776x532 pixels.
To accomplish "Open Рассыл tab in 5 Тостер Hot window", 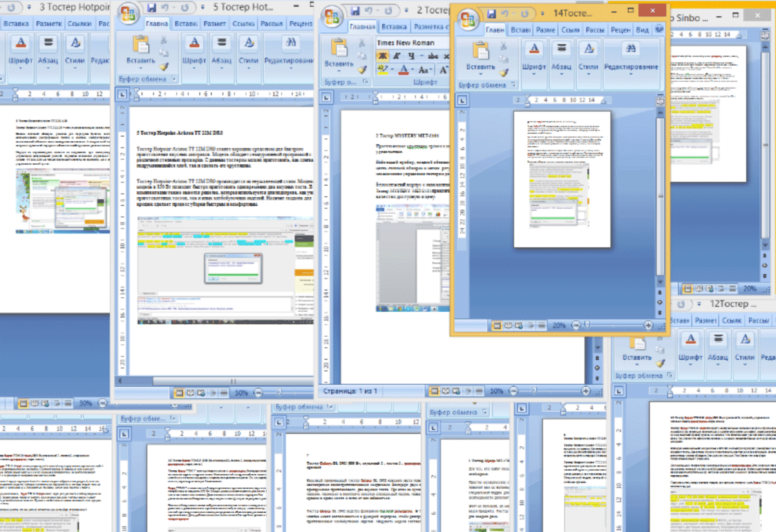I will click(x=272, y=24).
